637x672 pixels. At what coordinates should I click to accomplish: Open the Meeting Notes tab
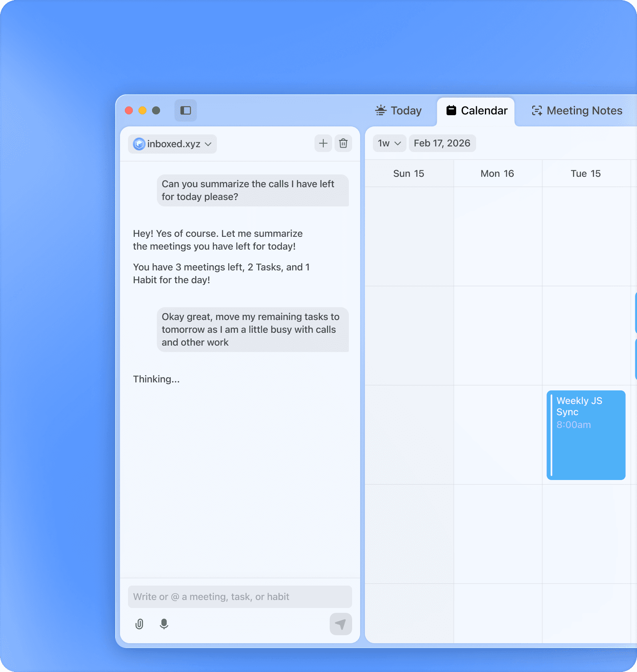click(x=577, y=110)
